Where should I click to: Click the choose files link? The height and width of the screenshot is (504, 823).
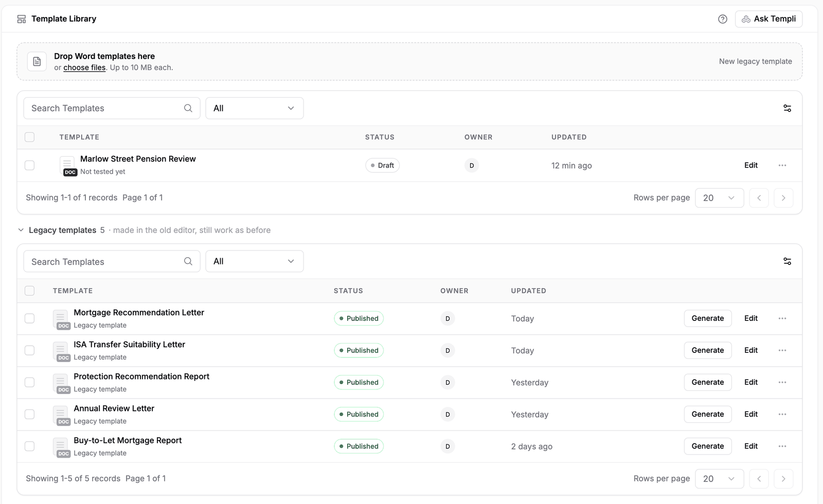84,67
